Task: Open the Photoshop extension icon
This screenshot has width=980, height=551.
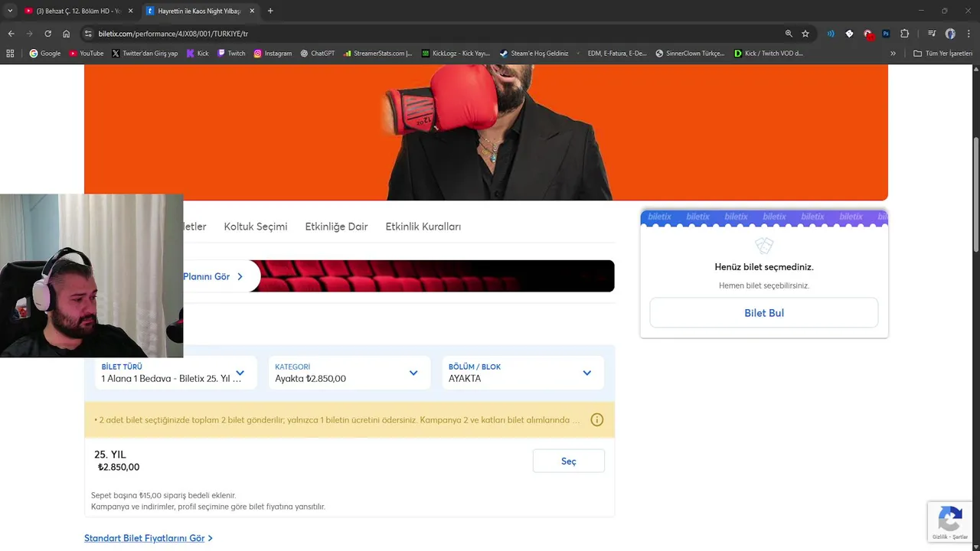Action: pyautogui.click(x=886, y=34)
